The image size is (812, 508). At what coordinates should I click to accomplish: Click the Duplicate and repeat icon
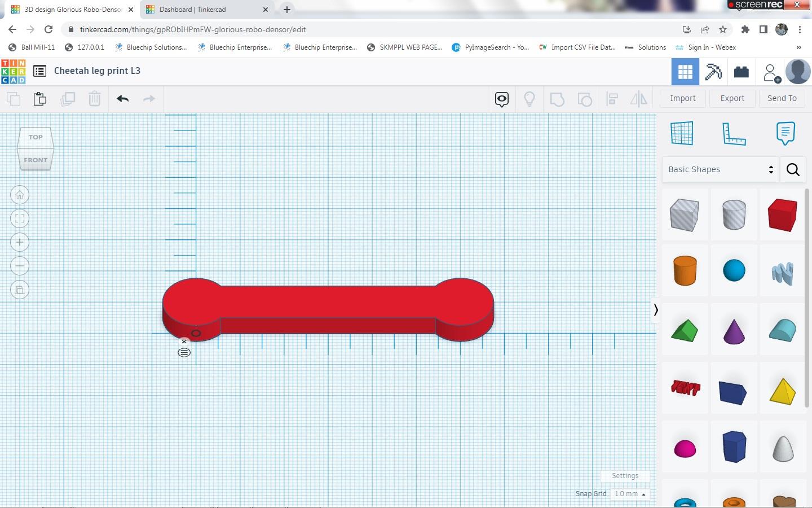pyautogui.click(x=68, y=99)
